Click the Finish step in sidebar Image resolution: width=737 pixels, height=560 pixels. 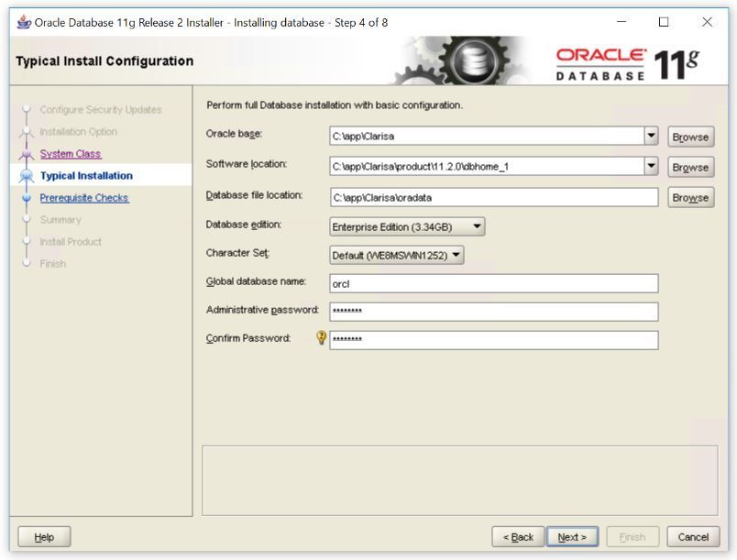(x=52, y=264)
